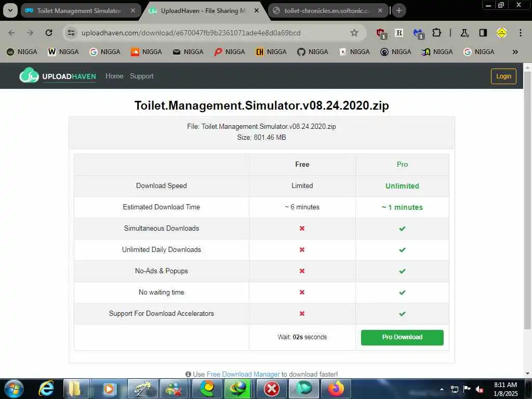Open the orange CH bookmark
This screenshot has height=399, width=532.
271,51
